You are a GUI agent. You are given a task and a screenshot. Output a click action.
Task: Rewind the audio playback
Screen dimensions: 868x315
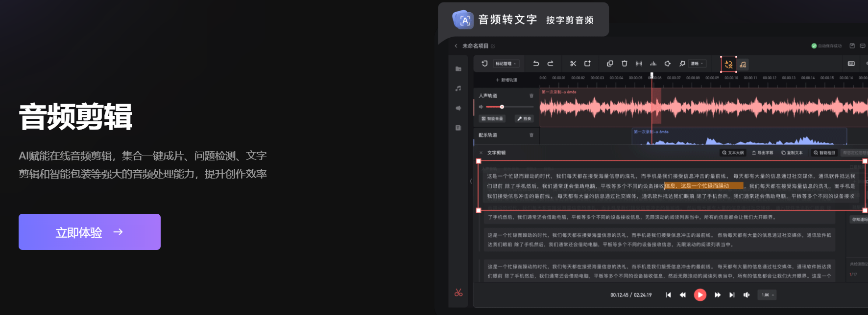682,295
